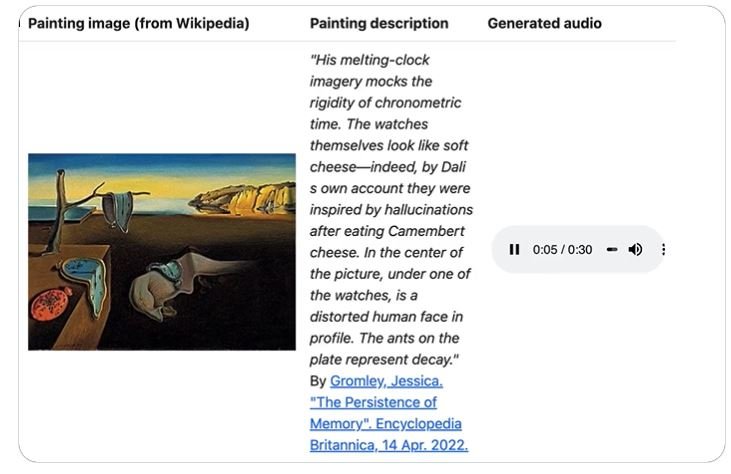
Task: Click the 'Painting image (from Wikipedia)' column header
Action: click(x=138, y=23)
